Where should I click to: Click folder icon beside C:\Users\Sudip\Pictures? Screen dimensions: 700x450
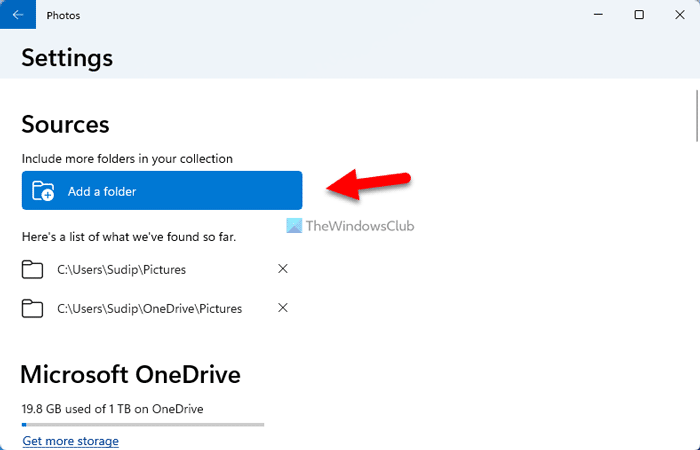point(33,269)
